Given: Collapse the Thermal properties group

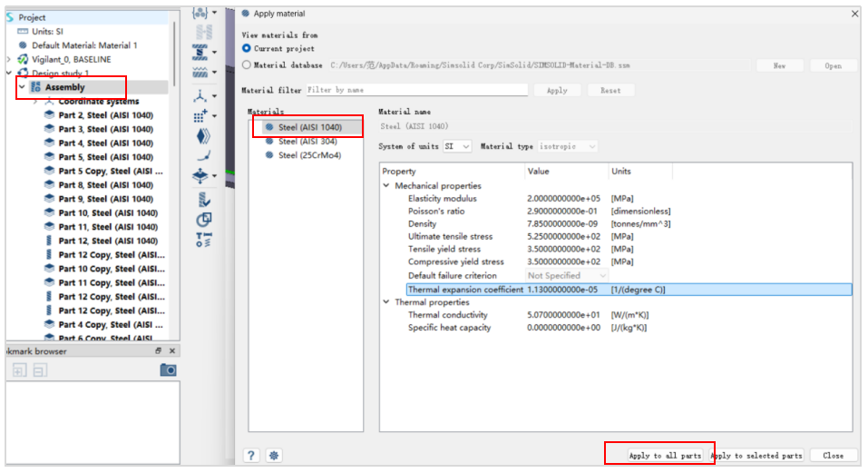Looking at the screenshot, I should click(386, 301).
